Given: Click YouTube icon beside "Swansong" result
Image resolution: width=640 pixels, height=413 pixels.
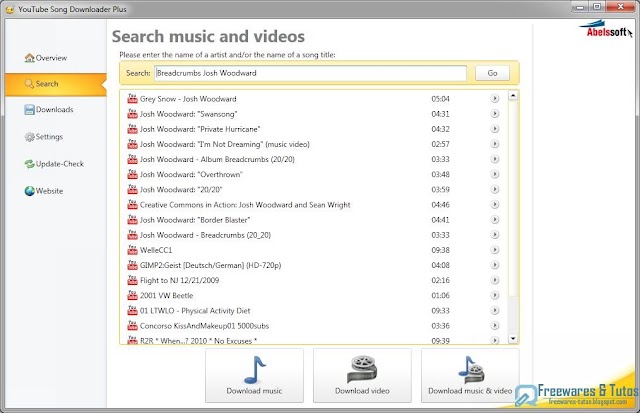Looking at the screenshot, I should pos(132,113).
